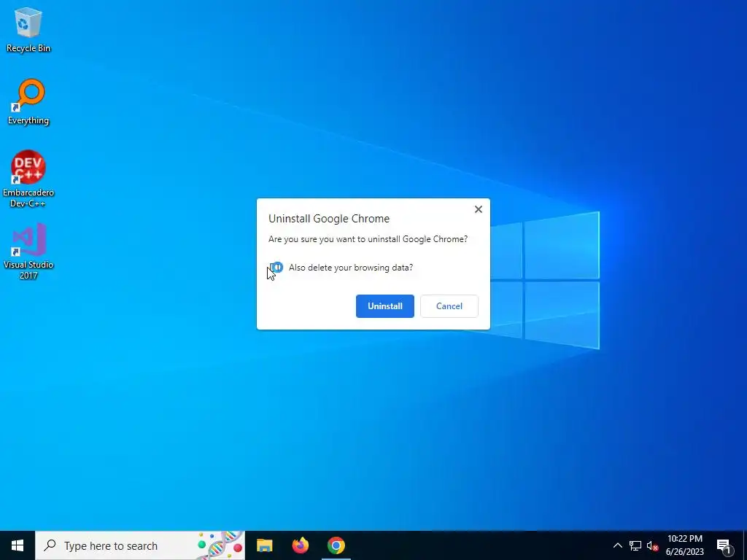
Task: Open the taskbar clock and date
Action: click(x=684, y=545)
